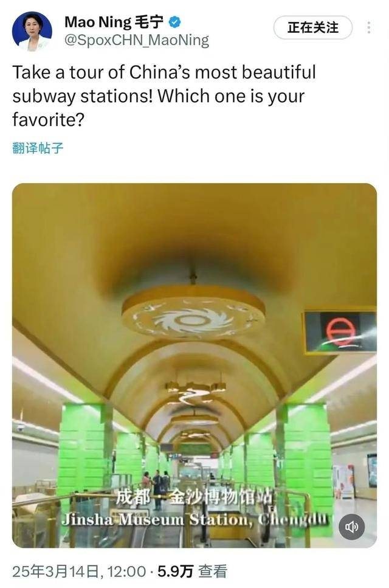
Task: View the 5.9万 view count
Action: (x=175, y=572)
